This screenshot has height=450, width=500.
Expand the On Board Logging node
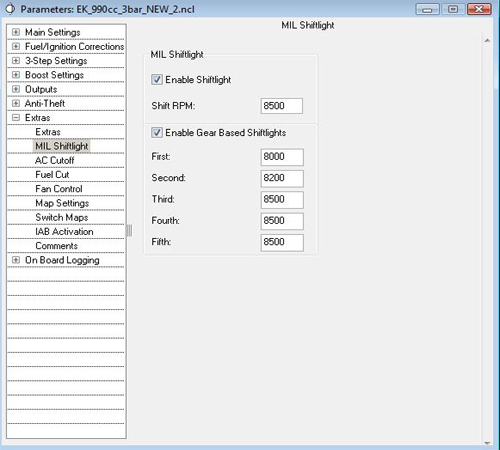pyautogui.click(x=16, y=260)
